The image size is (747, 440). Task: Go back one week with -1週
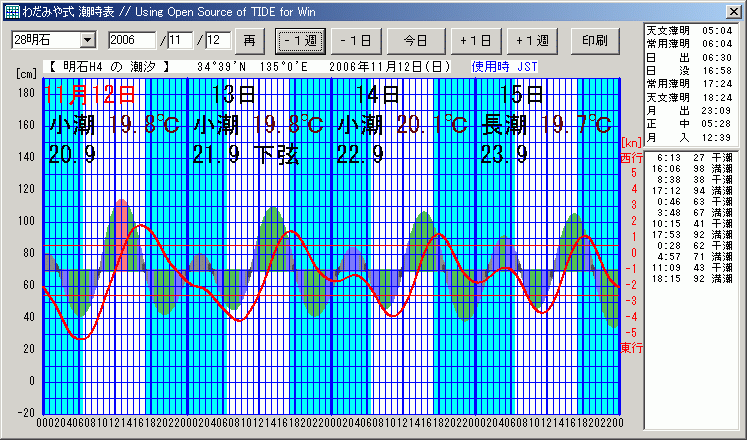300,40
